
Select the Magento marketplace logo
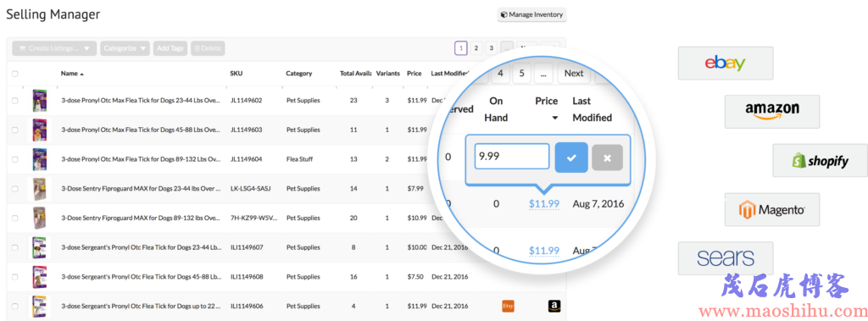(x=771, y=210)
